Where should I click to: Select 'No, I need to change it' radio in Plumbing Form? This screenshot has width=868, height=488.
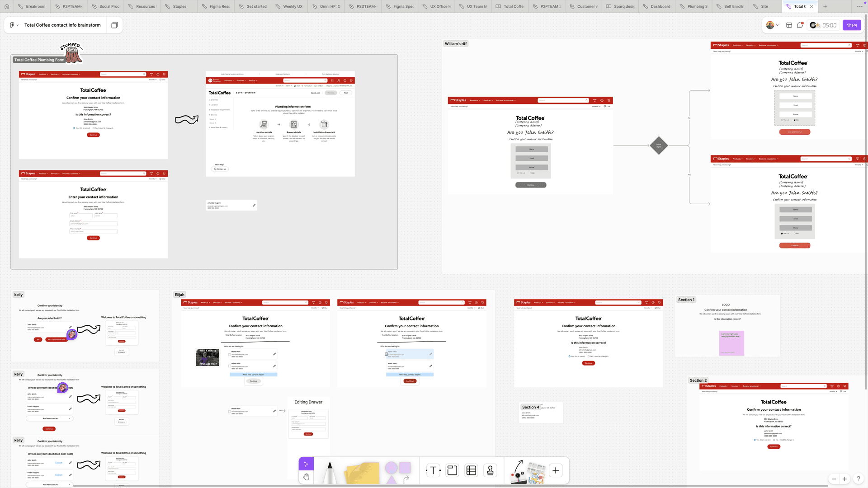tap(93, 128)
